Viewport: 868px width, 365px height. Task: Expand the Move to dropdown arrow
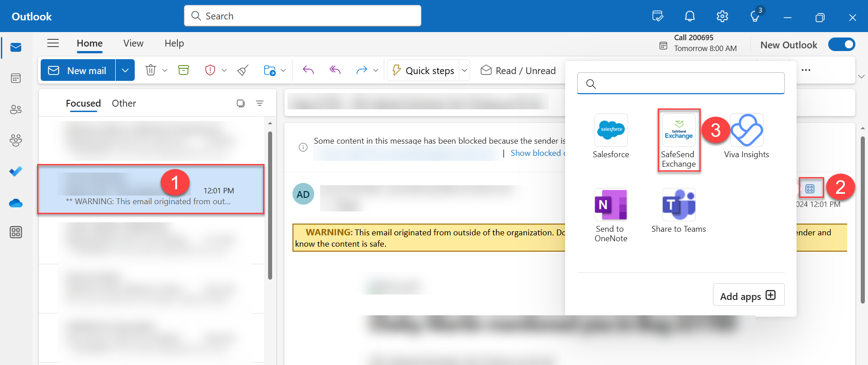pyautogui.click(x=283, y=70)
